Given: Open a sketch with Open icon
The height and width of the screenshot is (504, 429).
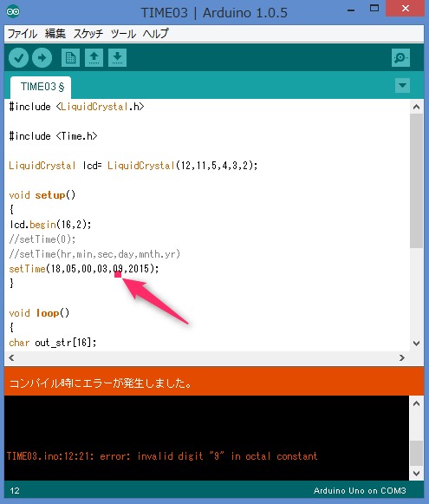Looking at the screenshot, I should pyautogui.click(x=94, y=58).
